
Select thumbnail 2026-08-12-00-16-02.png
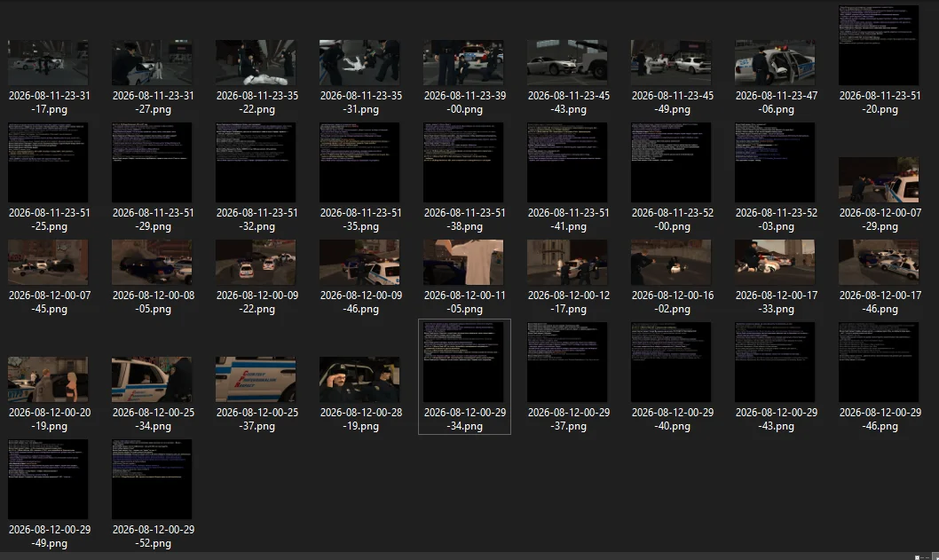671,263
